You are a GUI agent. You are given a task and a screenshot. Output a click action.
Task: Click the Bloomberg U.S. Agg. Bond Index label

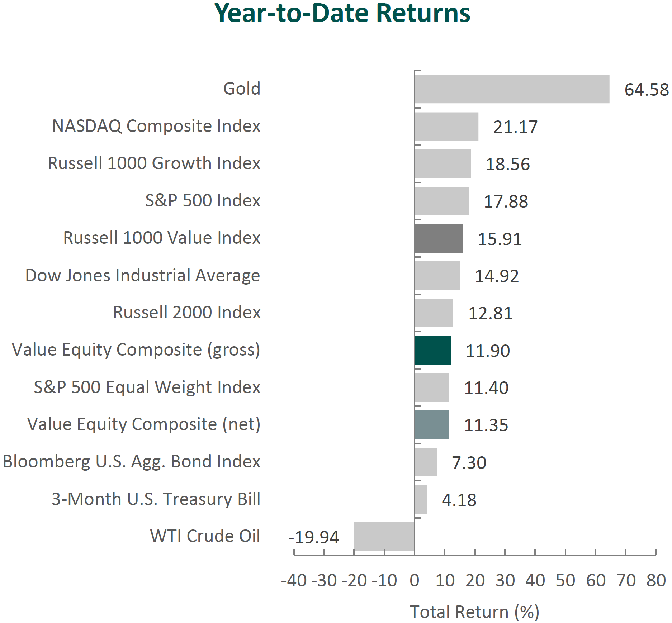click(131, 462)
